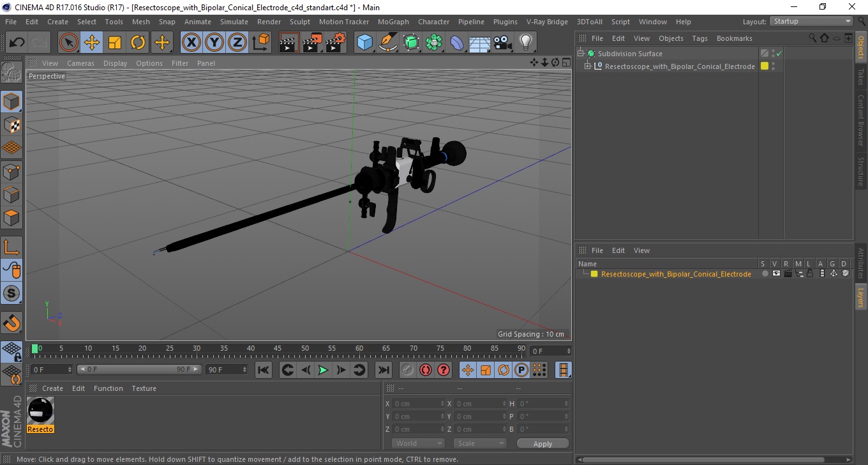868x465 pixels.
Task: Open the V-Ray Bridge menu
Action: click(x=547, y=22)
